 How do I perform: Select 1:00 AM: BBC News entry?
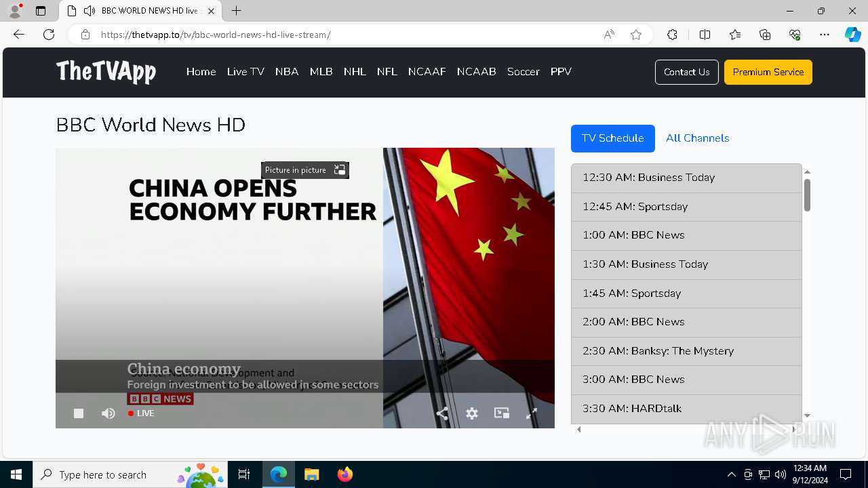[x=686, y=235]
